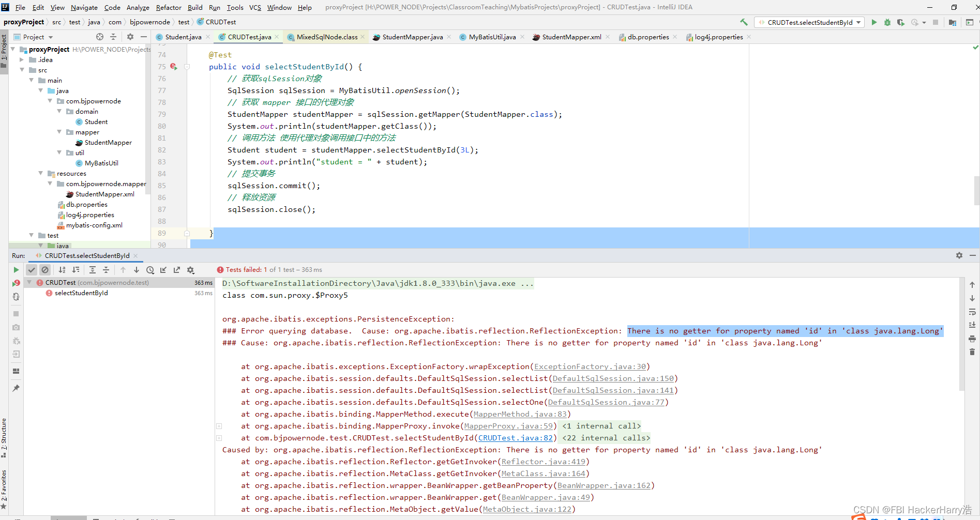Expand folded internal calls at CRUDTest line
Viewport: 980px width, 520px height.
click(219, 438)
